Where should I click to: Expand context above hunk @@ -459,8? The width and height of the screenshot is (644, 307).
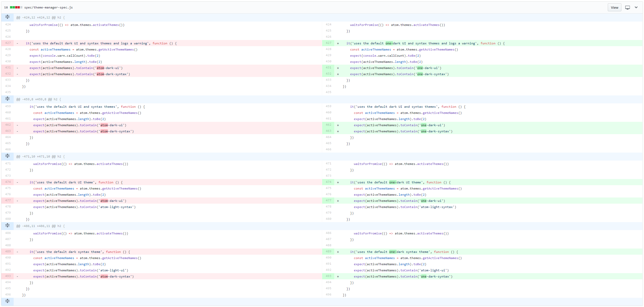7,99
